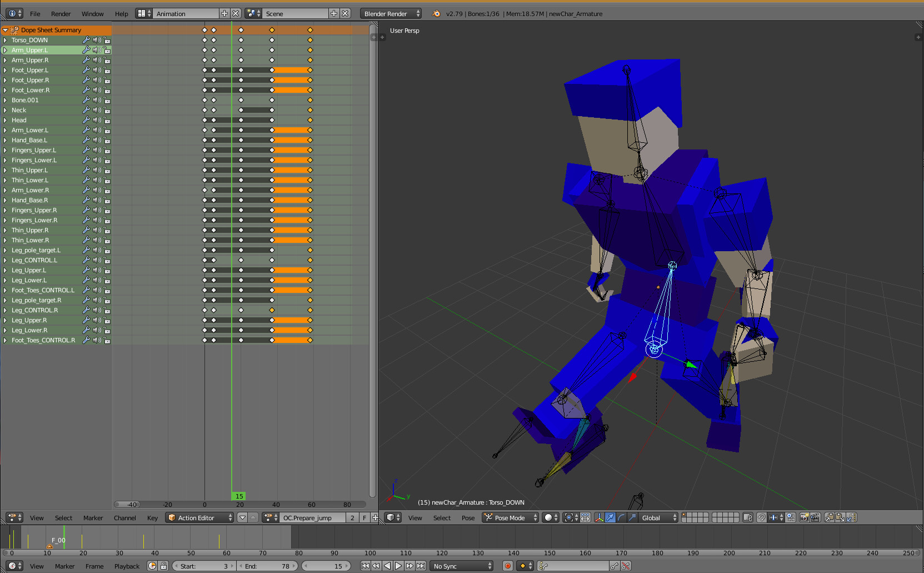The height and width of the screenshot is (573, 924).
Task: Expand the Arm_Upper.L channel
Action: click(x=6, y=50)
